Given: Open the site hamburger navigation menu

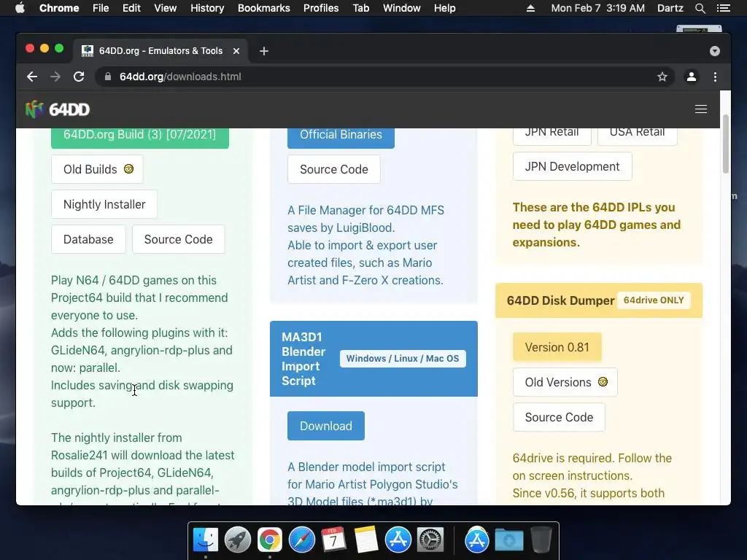Looking at the screenshot, I should [x=701, y=109].
